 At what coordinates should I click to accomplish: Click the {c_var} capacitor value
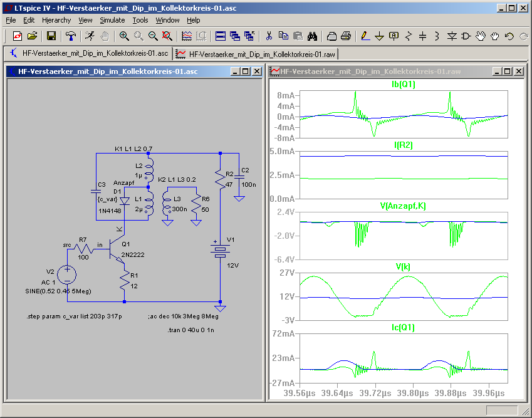tap(108, 199)
